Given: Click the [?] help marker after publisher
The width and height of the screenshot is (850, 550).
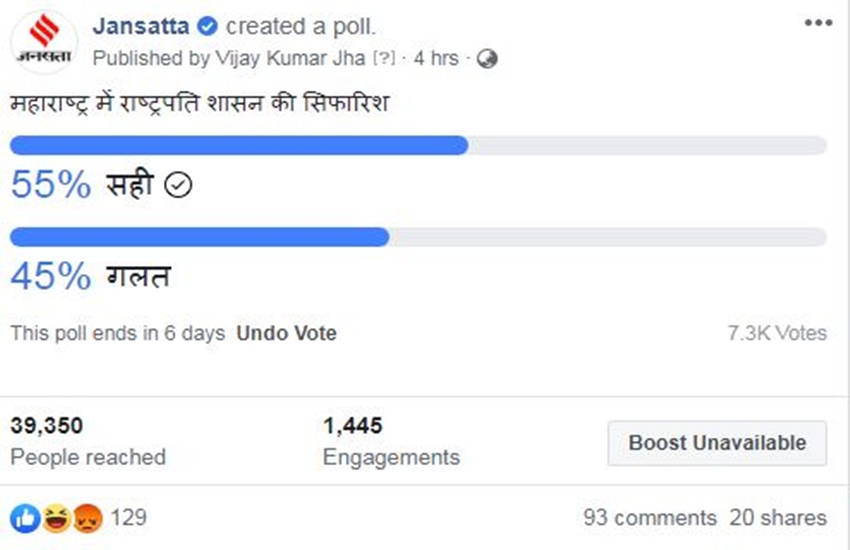Looking at the screenshot, I should click(383, 59).
